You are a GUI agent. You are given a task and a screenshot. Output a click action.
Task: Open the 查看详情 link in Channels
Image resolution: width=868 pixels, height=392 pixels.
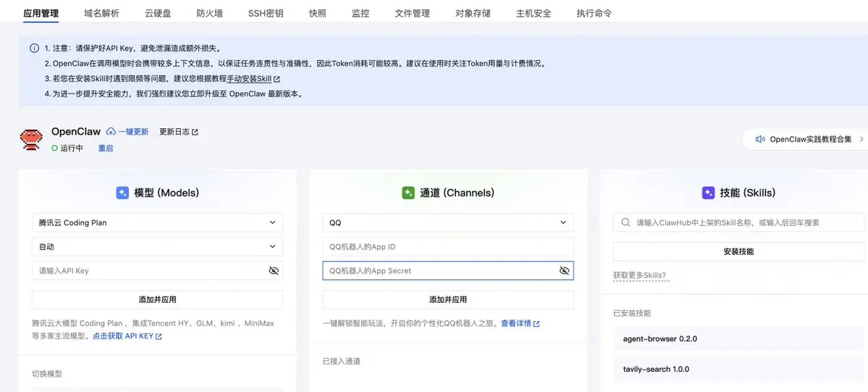coord(516,323)
